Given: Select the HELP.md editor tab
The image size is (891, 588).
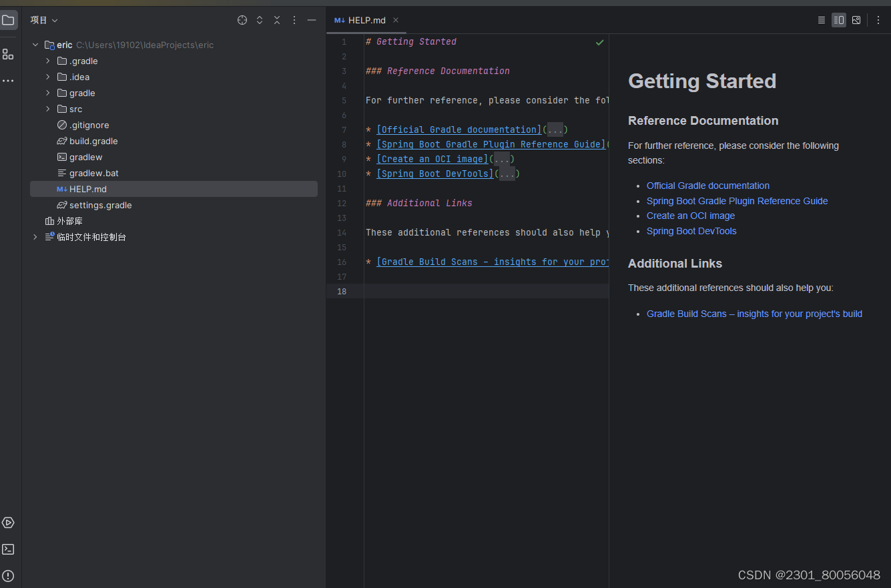Looking at the screenshot, I should point(366,20).
